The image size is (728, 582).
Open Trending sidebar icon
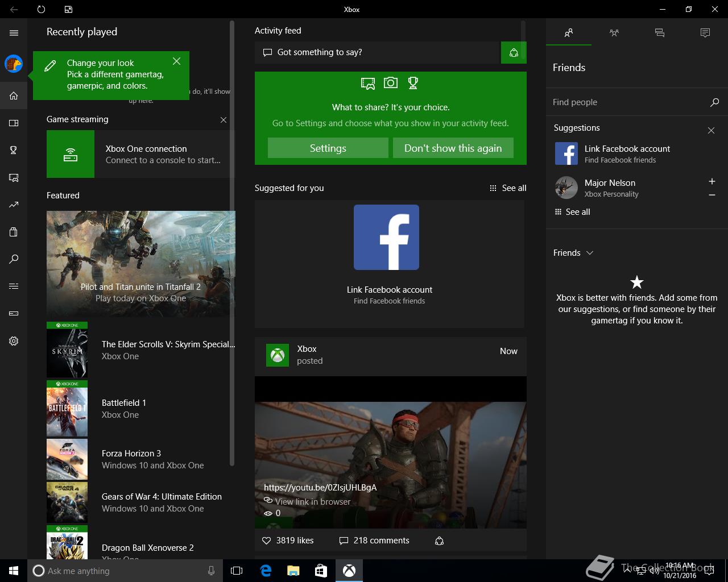click(x=14, y=205)
